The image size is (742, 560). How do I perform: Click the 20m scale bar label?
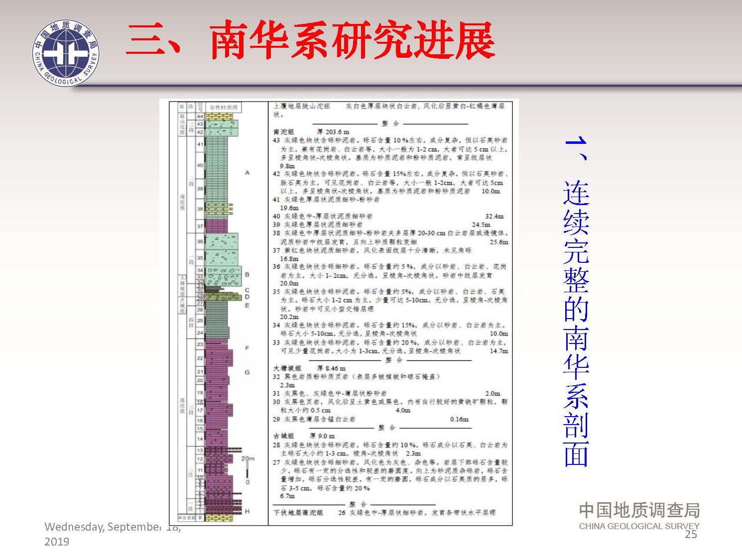(247, 458)
